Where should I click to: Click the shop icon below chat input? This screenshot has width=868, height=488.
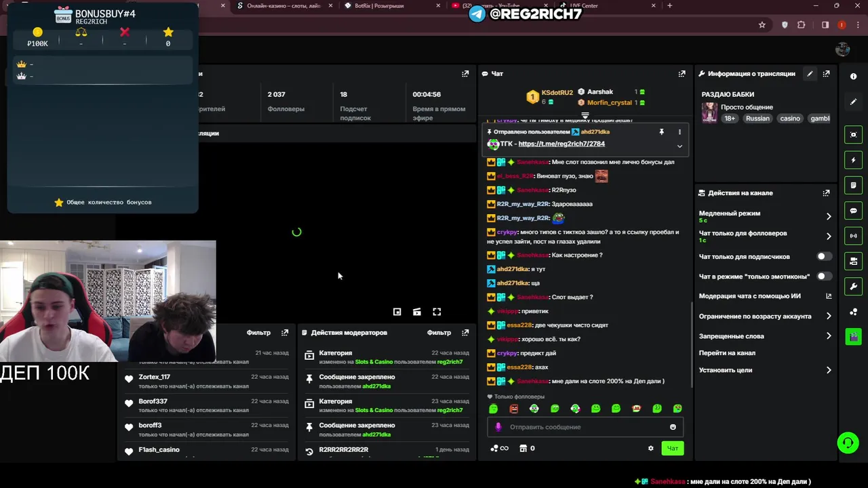523,448
